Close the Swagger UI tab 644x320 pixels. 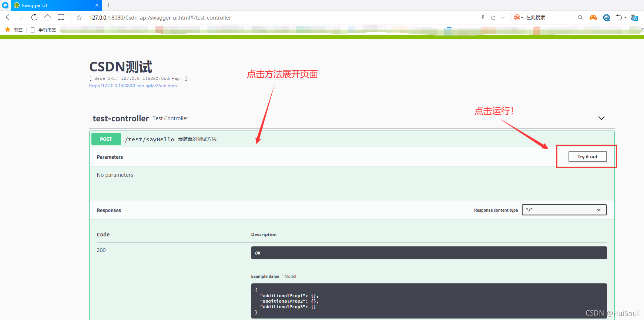pyautogui.click(x=97, y=5)
